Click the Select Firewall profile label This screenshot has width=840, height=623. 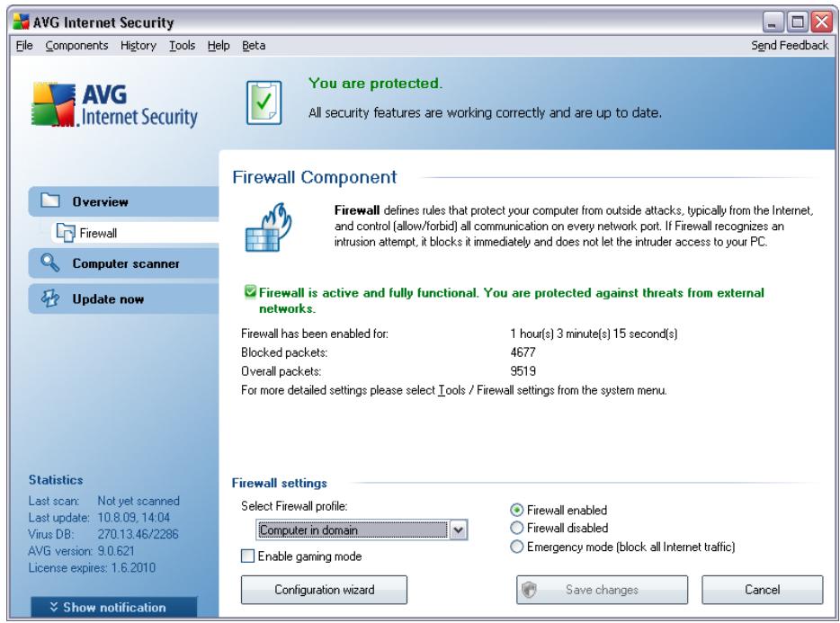[294, 506]
